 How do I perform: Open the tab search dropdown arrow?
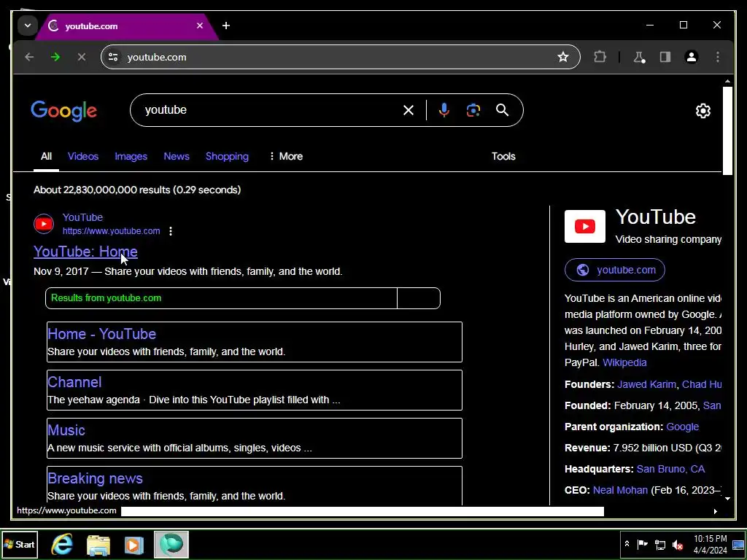coord(28,26)
